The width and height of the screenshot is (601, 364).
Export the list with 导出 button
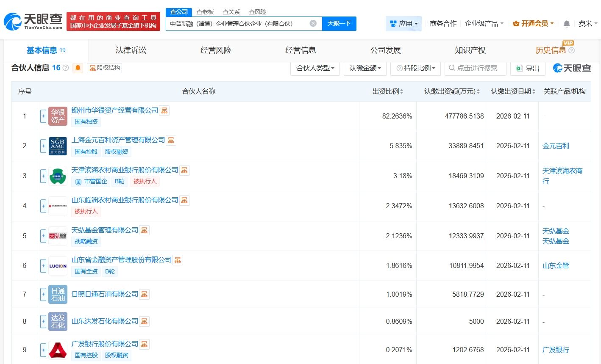[528, 68]
